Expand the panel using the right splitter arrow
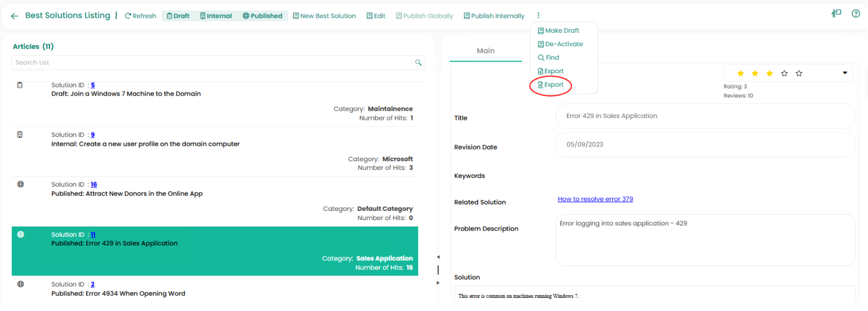The image size is (868, 311). [438, 283]
